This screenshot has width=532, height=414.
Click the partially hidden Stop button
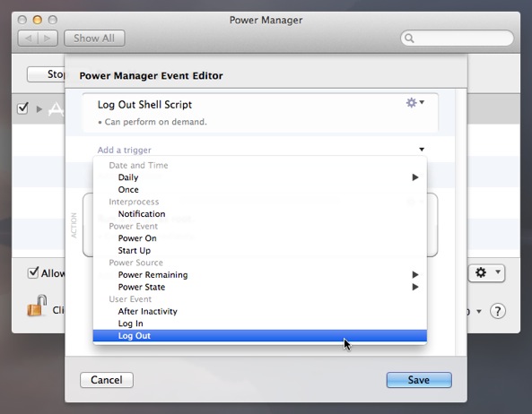pos(46,74)
